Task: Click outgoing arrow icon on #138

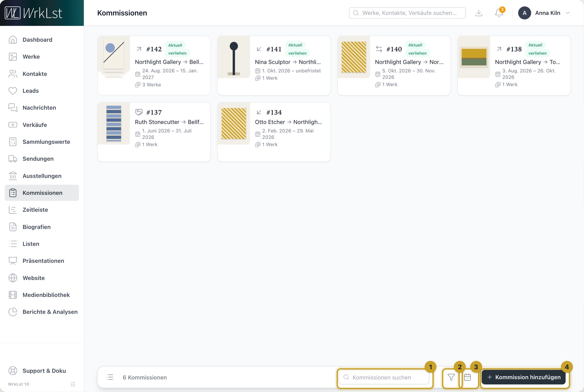Action: click(499, 49)
